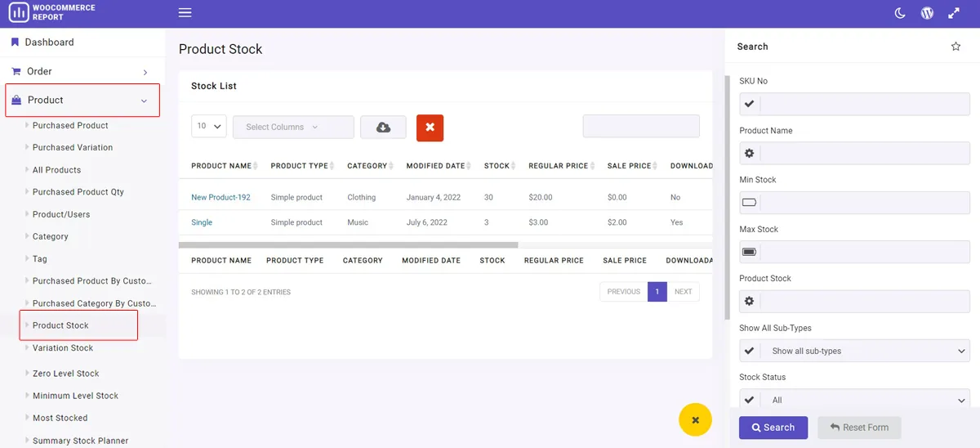
Task: Go to Next page
Action: coord(684,292)
